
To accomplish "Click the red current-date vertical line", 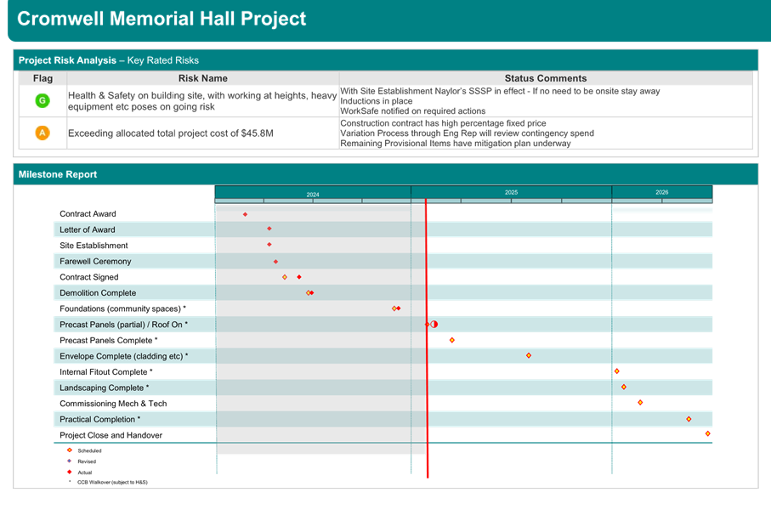I will [x=427, y=338].
